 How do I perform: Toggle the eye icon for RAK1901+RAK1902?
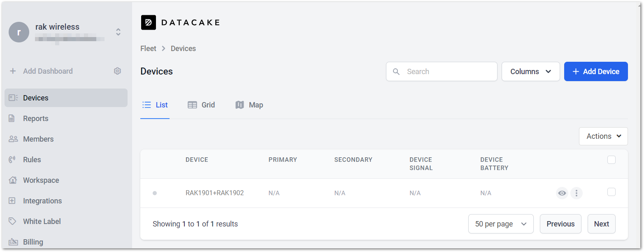click(x=562, y=193)
